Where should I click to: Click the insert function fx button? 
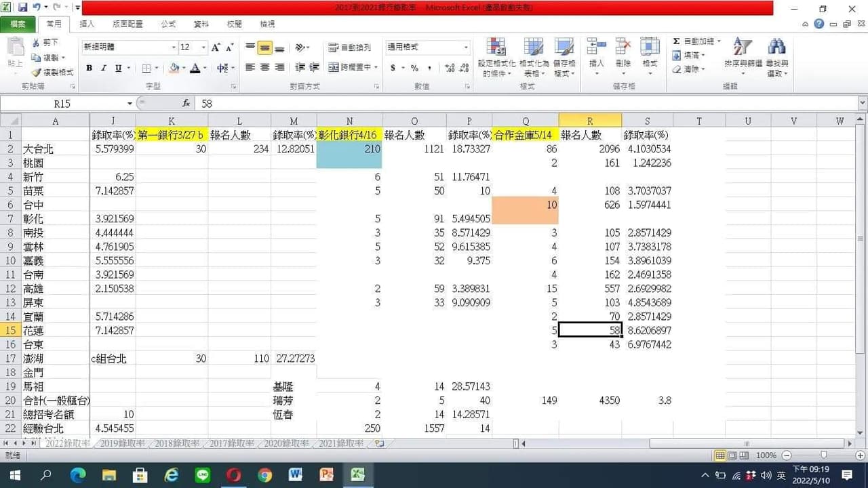tap(186, 104)
